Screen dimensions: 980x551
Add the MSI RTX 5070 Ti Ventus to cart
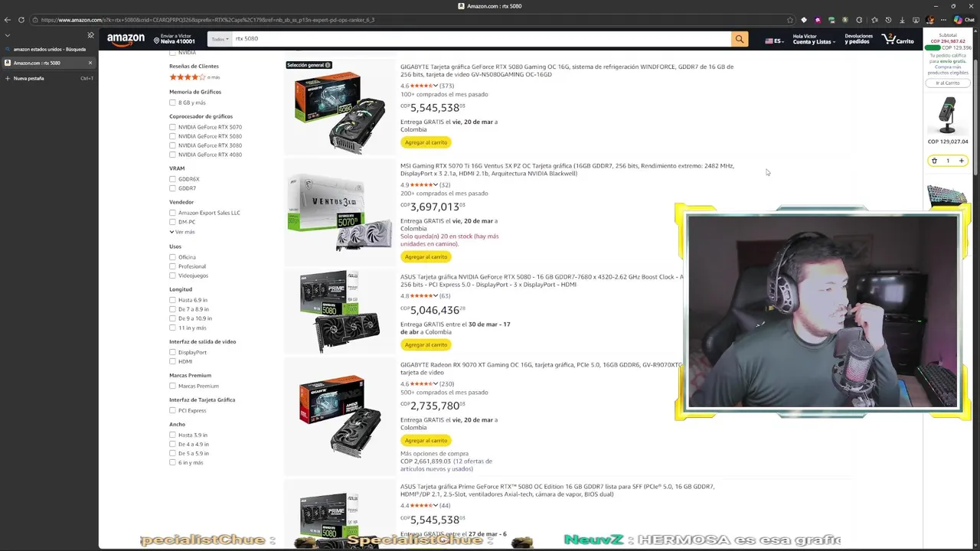click(x=426, y=257)
